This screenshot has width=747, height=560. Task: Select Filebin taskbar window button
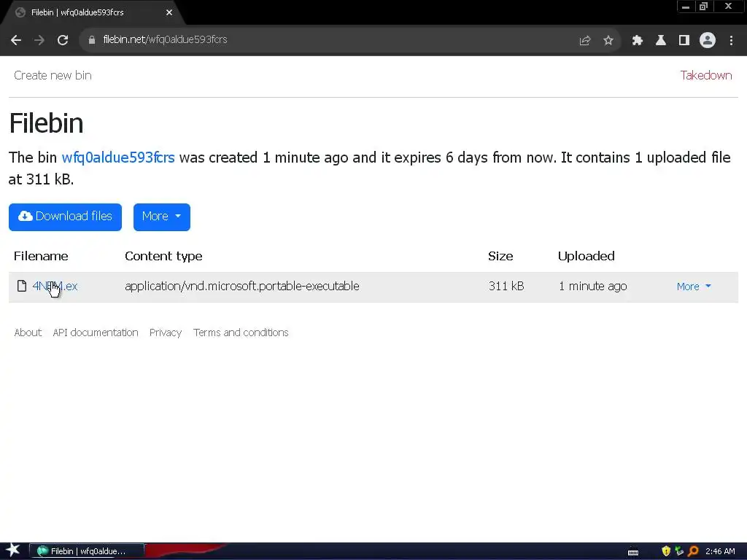click(x=87, y=551)
